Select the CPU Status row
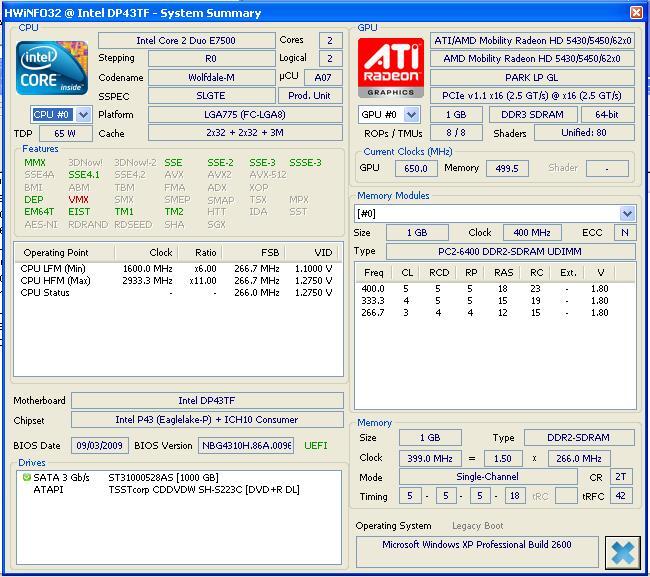650x577 pixels. pyautogui.click(x=177, y=293)
